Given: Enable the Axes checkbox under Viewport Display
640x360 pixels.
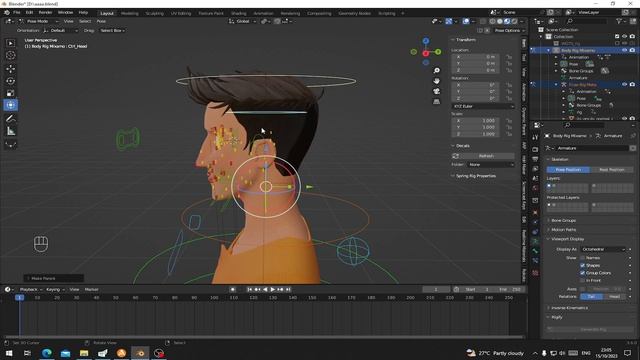Looking at the screenshot, I should point(582,289).
